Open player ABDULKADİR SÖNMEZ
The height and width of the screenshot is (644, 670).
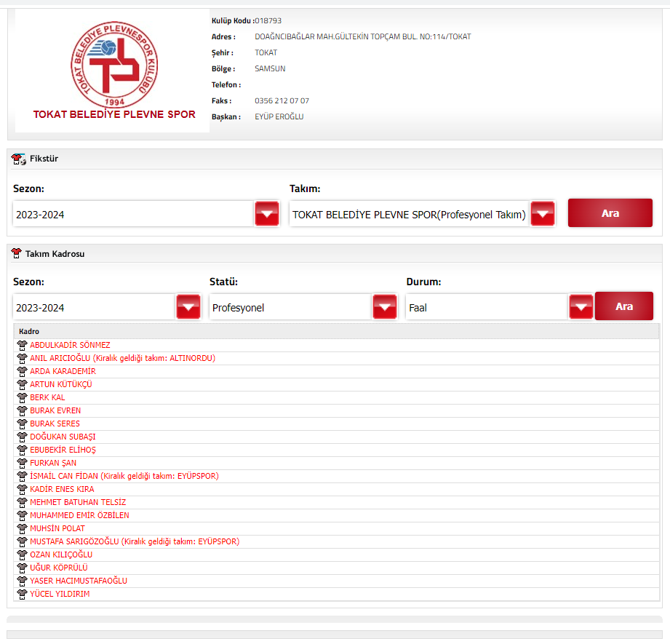[x=70, y=345]
